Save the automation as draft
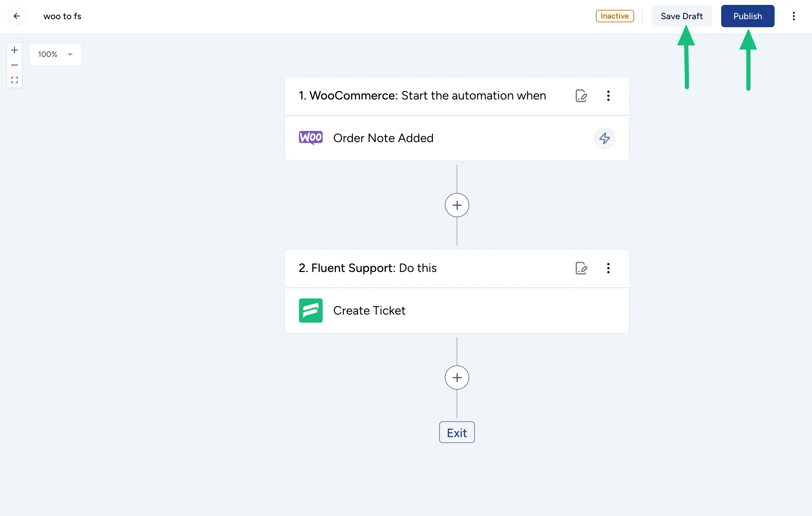The width and height of the screenshot is (812, 516). click(x=681, y=15)
